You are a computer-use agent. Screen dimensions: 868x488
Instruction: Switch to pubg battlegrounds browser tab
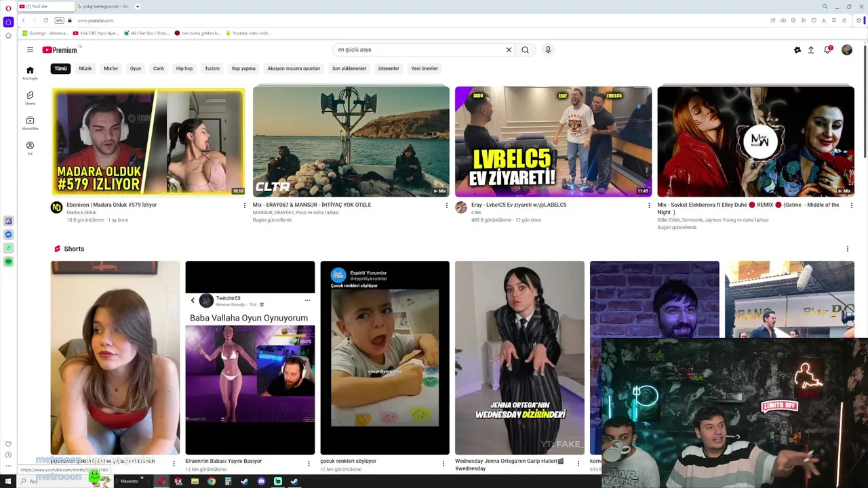pos(103,6)
